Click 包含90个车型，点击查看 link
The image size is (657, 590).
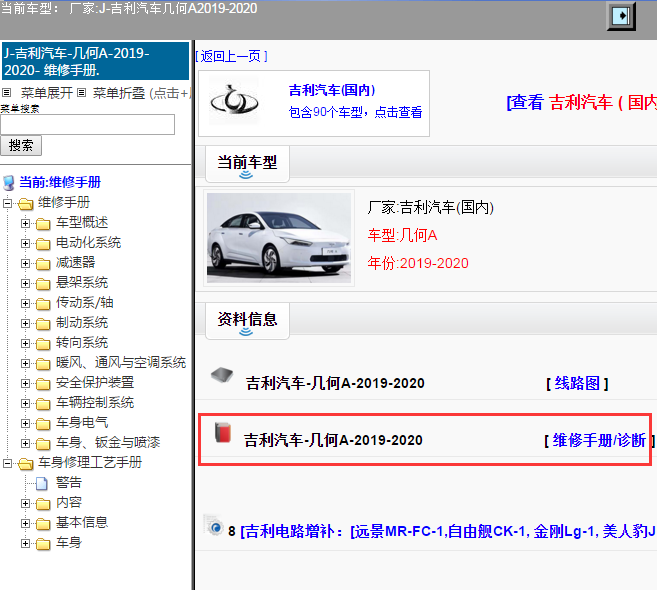[x=356, y=112]
